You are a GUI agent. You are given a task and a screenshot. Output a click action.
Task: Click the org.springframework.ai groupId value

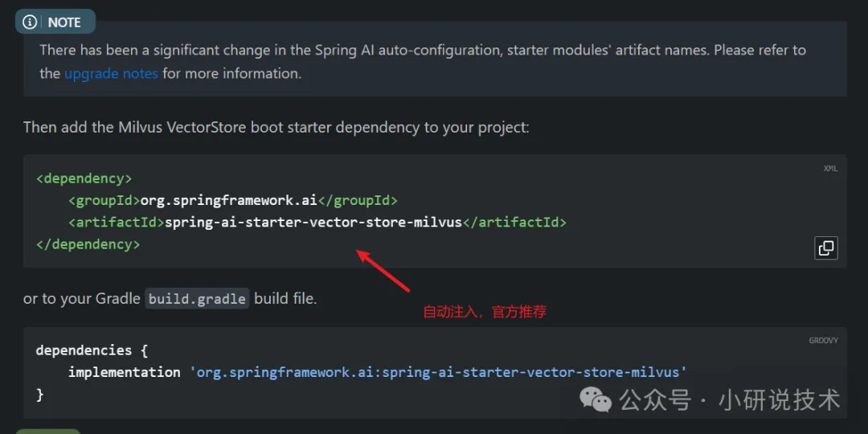tap(228, 200)
